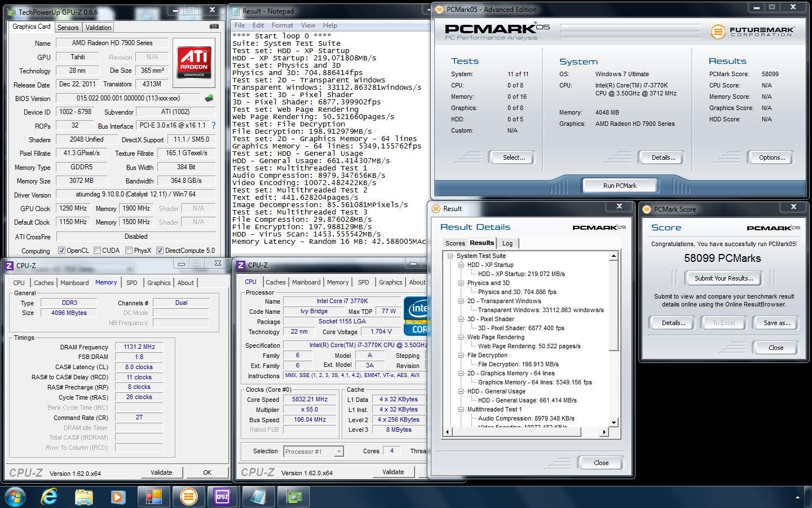Image resolution: width=812 pixels, height=508 pixels.
Task: Click the DRAM Frequency value field
Action: click(x=139, y=347)
